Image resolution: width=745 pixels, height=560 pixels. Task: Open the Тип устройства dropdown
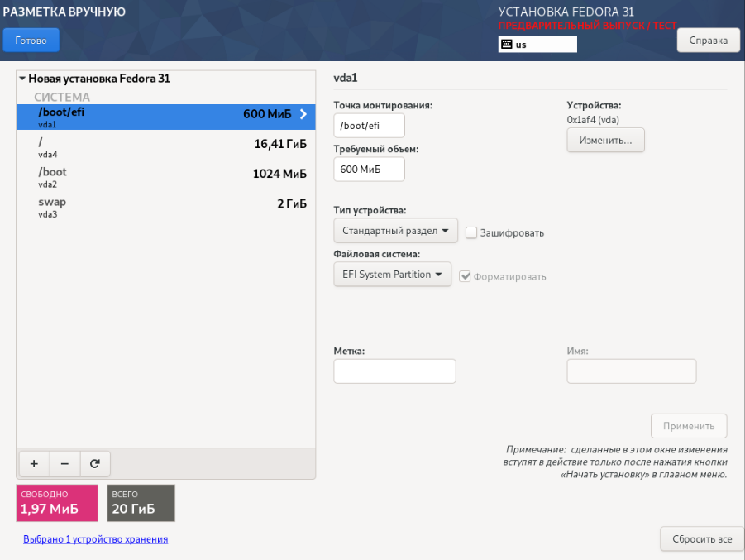click(394, 230)
